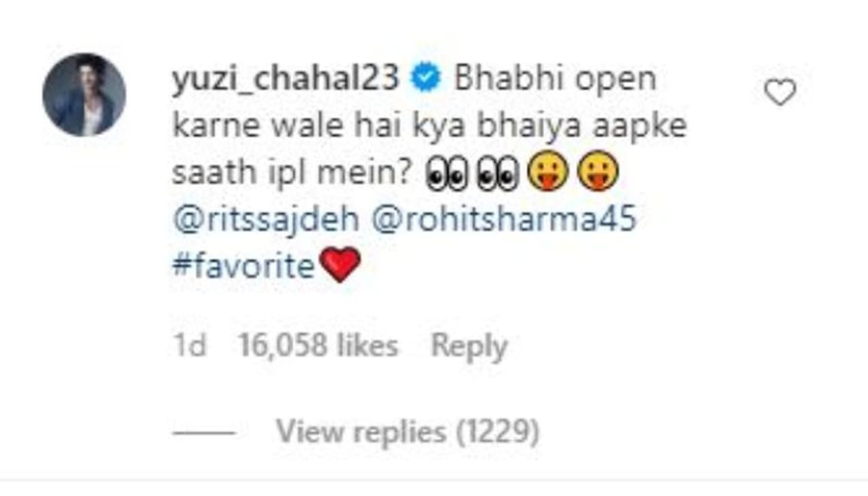The height and width of the screenshot is (496, 868).
Task: Click the blue verified badge
Action: pyautogui.click(x=427, y=80)
